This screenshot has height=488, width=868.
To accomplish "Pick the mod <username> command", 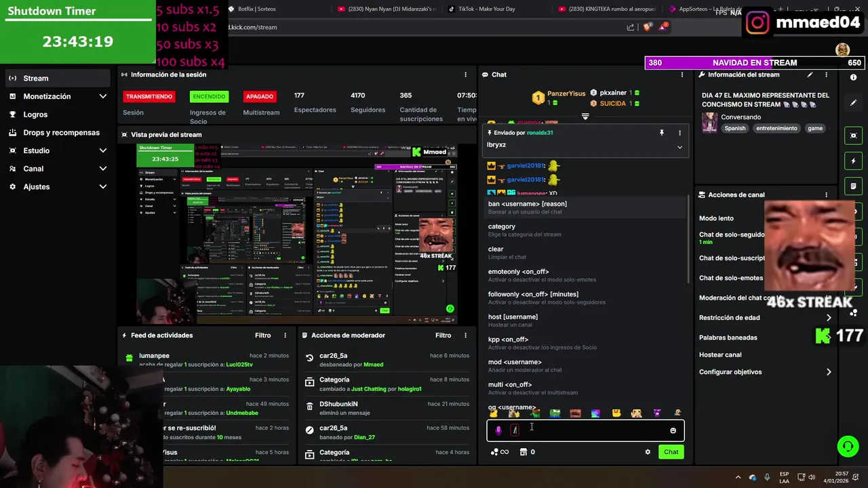I will pos(585,366).
